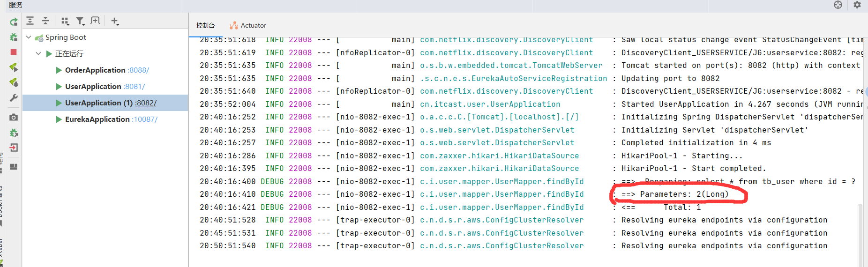Screen dimensions: 868x267
Task: Click 'Completed initialization in 4 ms' log message
Action: tap(696, 142)
